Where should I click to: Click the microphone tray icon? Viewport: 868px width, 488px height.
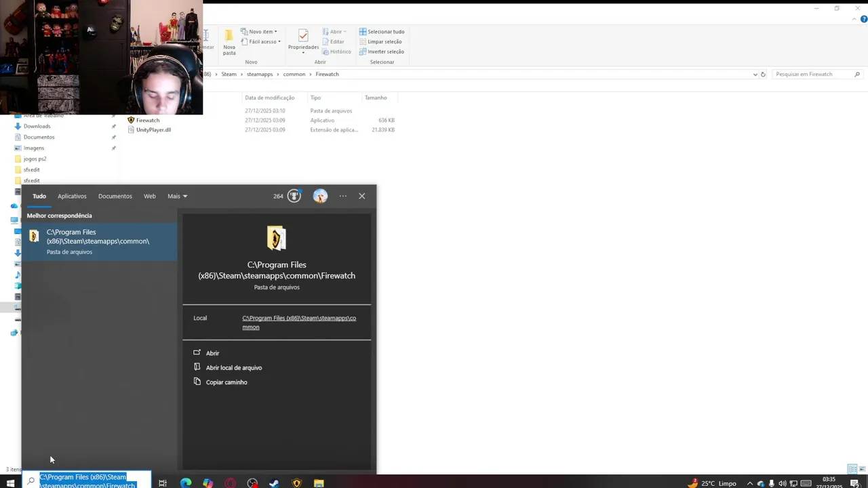click(x=772, y=483)
